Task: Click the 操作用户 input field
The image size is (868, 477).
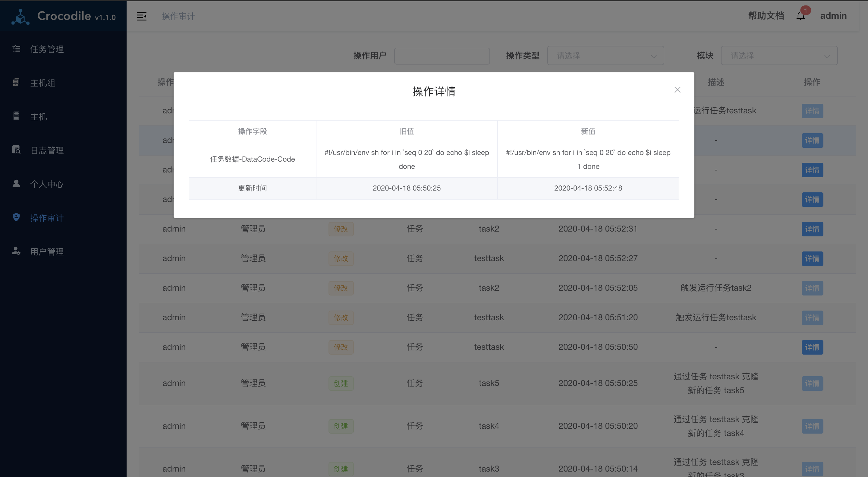Action: point(442,55)
